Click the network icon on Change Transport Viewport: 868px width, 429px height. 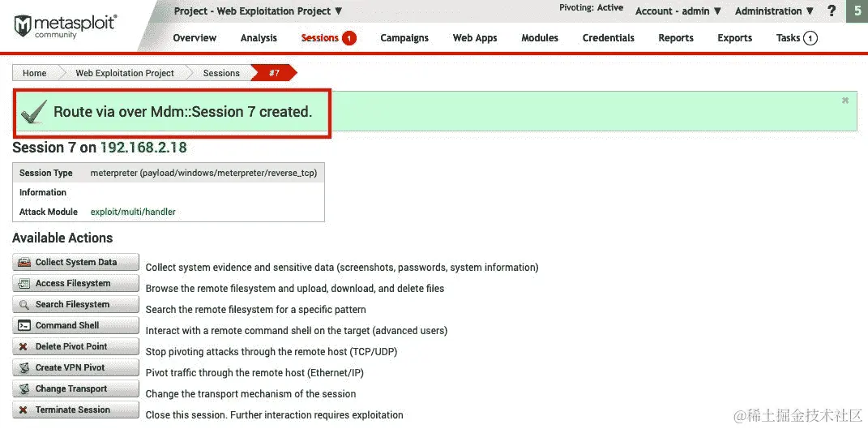tap(24, 388)
